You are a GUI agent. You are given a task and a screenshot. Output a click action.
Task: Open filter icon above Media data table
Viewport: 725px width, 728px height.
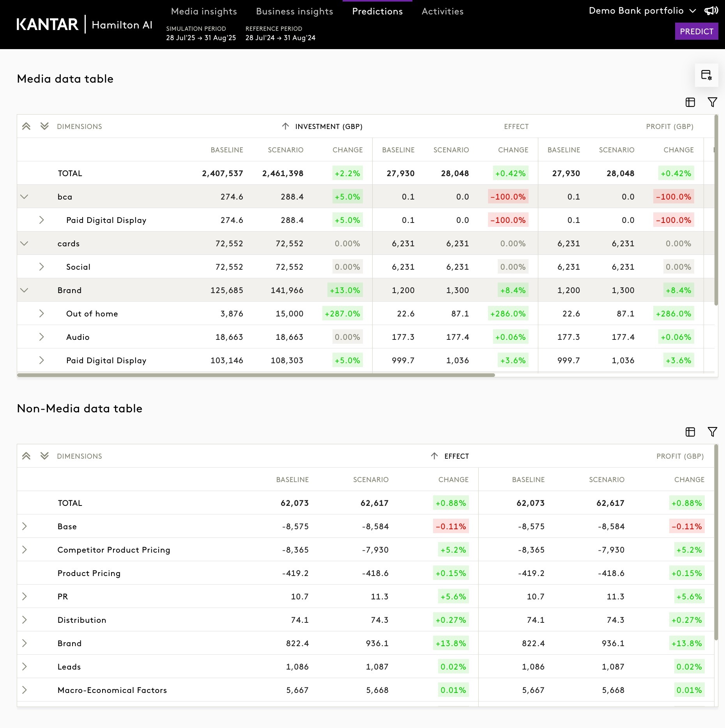pyautogui.click(x=712, y=102)
